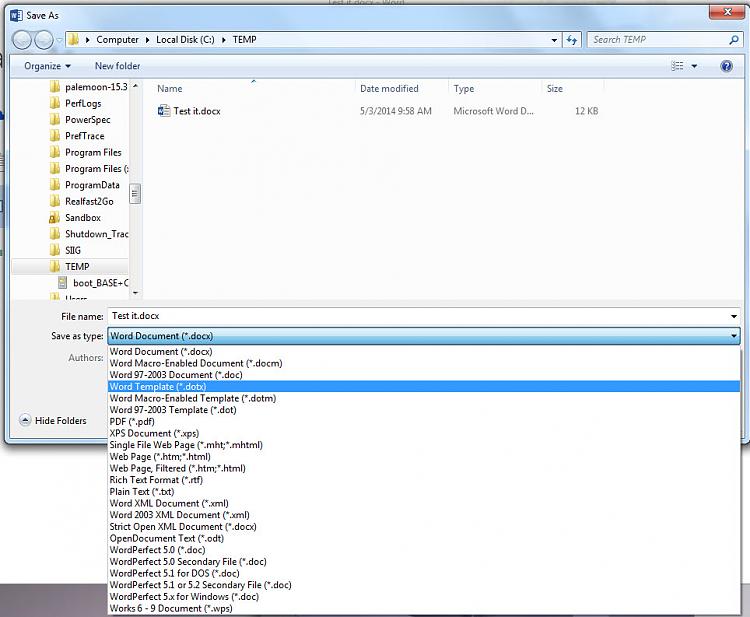
Task: Click Hide Folders button
Action: pyautogui.click(x=54, y=420)
